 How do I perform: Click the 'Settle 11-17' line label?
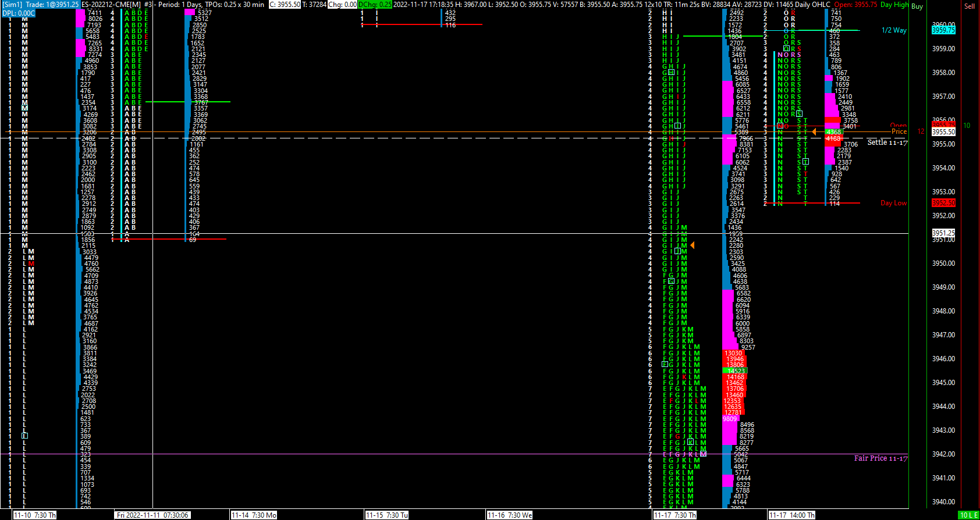pos(887,143)
